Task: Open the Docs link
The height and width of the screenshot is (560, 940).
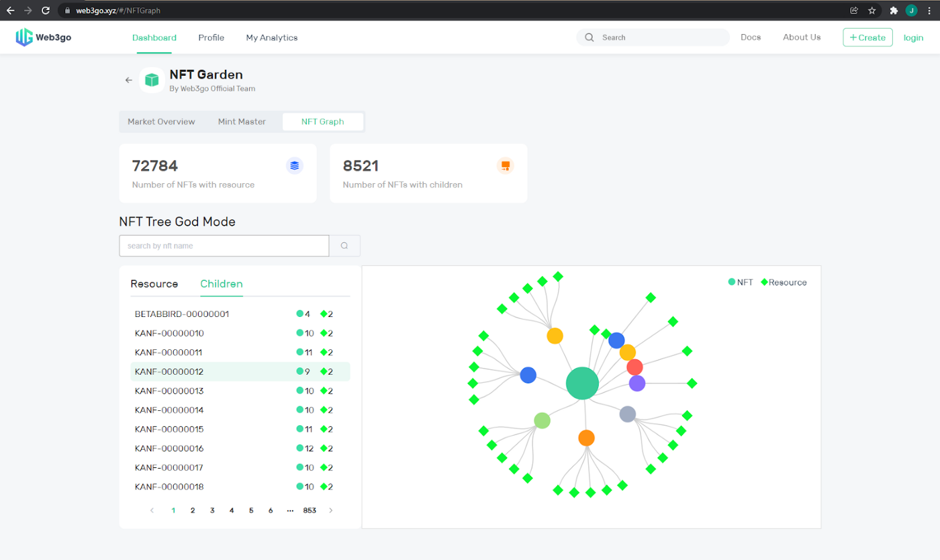Action: [x=751, y=38]
